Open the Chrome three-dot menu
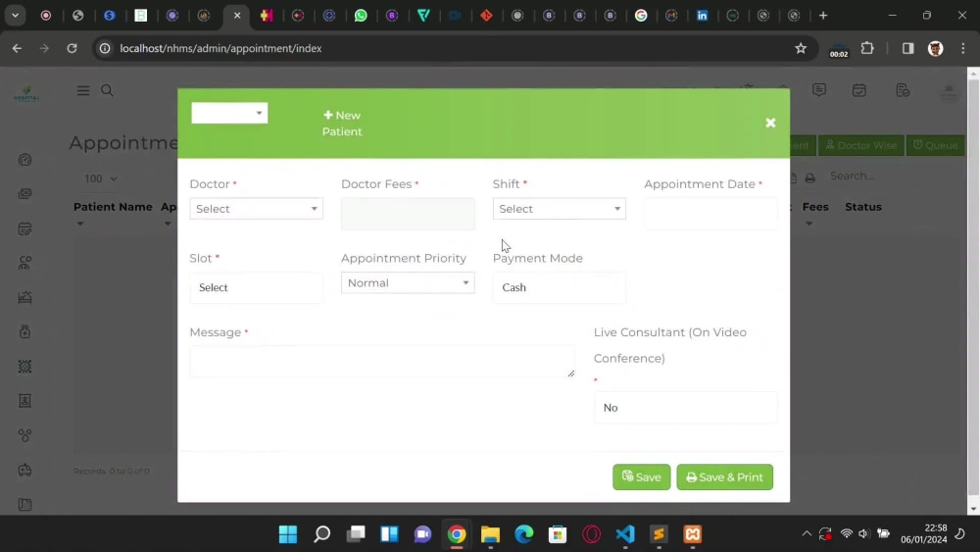The width and height of the screenshot is (980, 552). 963,48
